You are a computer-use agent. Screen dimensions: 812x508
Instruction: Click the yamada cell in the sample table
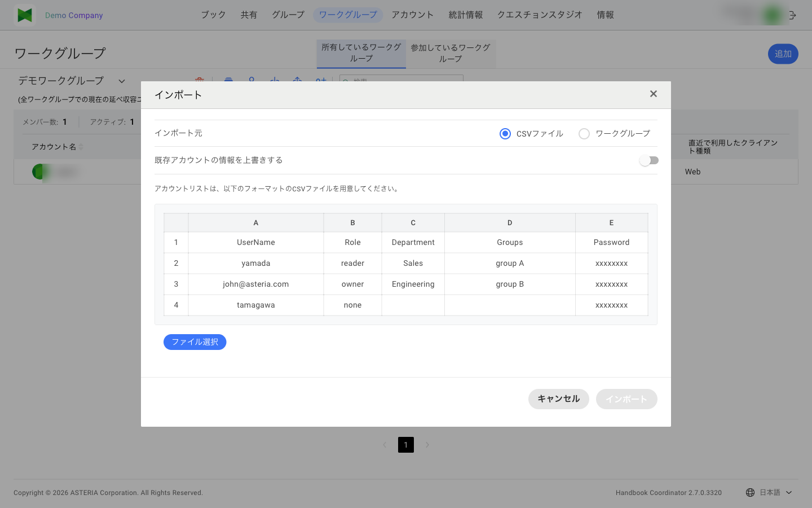tap(256, 264)
